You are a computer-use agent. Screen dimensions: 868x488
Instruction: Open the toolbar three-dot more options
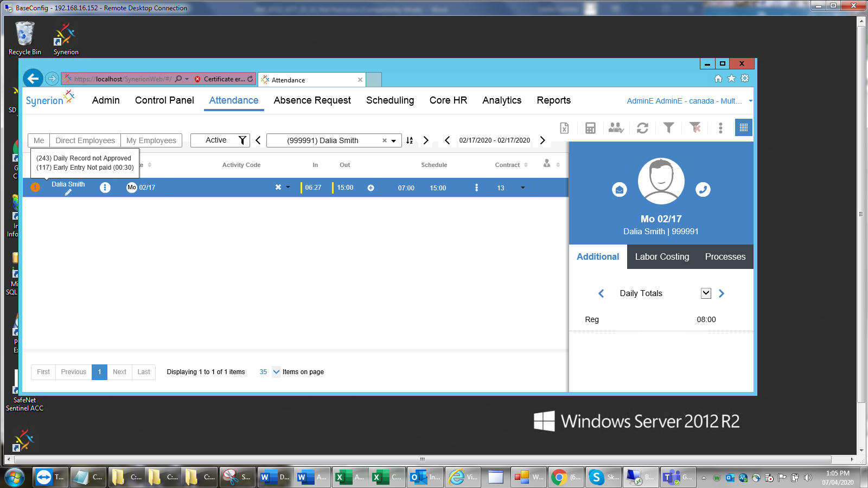pyautogui.click(x=720, y=128)
